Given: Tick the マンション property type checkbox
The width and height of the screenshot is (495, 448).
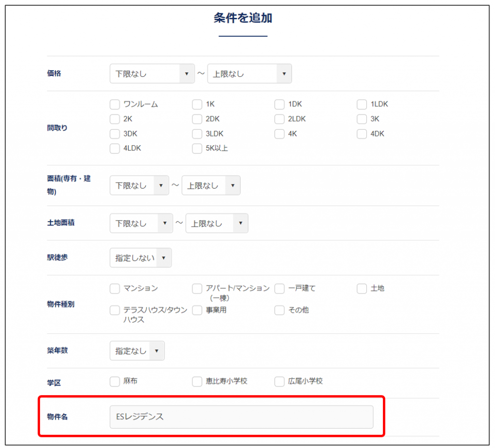Looking at the screenshot, I should click(x=115, y=289).
